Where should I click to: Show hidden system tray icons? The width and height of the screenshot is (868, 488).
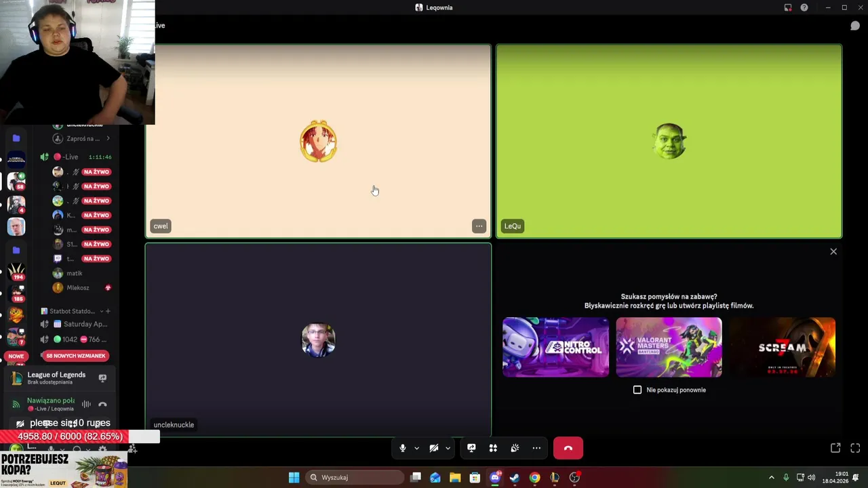click(771, 477)
